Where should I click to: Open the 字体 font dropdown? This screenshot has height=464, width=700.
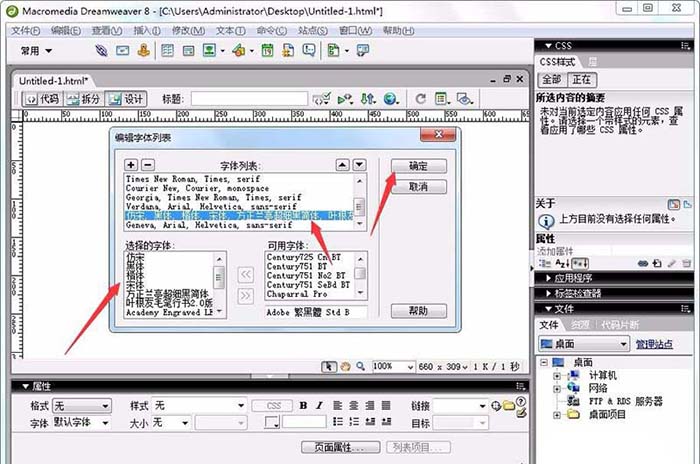click(x=82, y=422)
